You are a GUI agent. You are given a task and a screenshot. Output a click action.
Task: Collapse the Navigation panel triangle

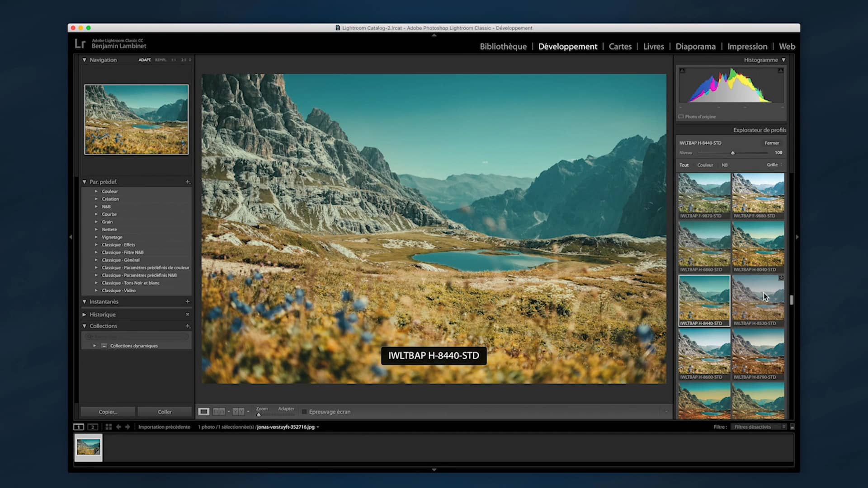click(x=84, y=60)
